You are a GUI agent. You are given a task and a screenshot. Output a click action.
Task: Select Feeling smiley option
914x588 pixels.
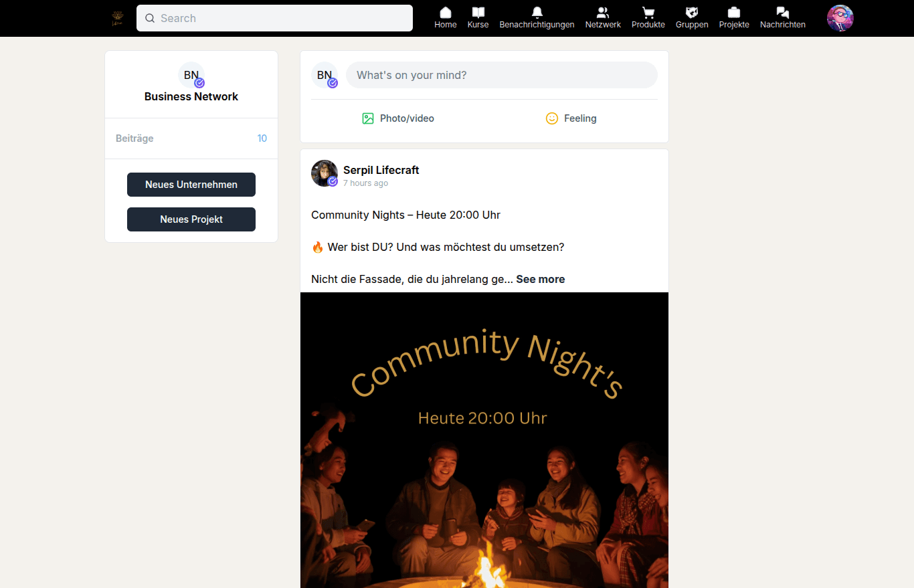tap(571, 118)
